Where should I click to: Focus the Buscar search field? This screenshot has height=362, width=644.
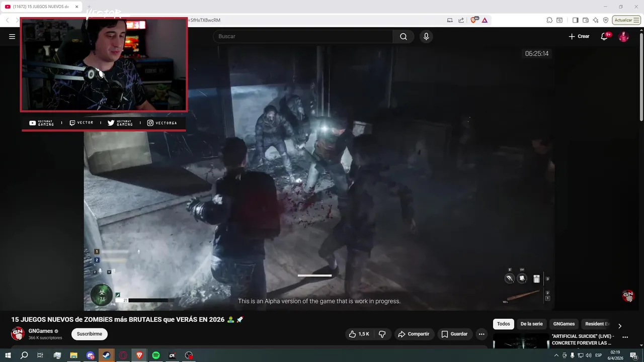pos(303,36)
